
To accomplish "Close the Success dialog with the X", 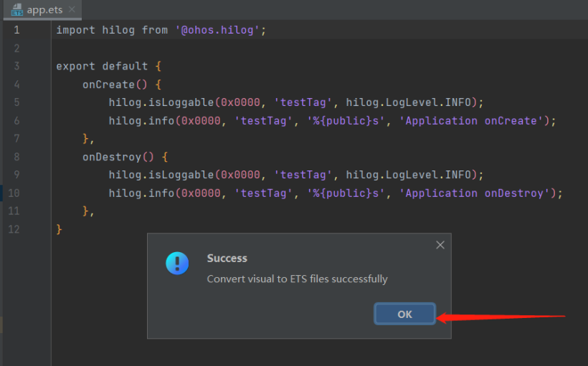I will coord(440,245).
